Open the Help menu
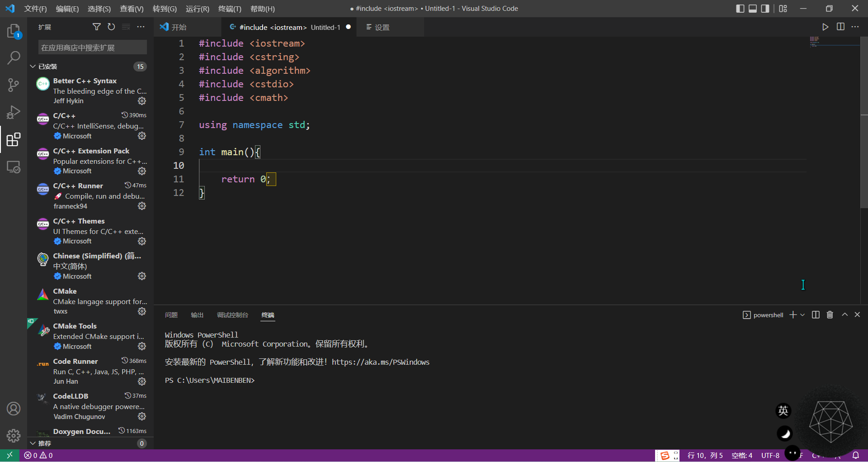 coord(262,9)
